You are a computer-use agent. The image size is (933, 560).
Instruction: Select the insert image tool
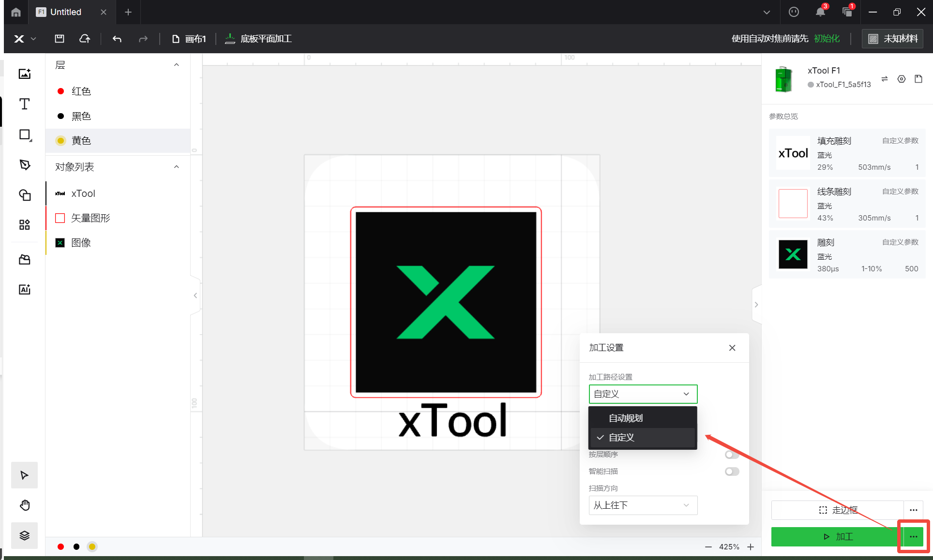(x=25, y=74)
